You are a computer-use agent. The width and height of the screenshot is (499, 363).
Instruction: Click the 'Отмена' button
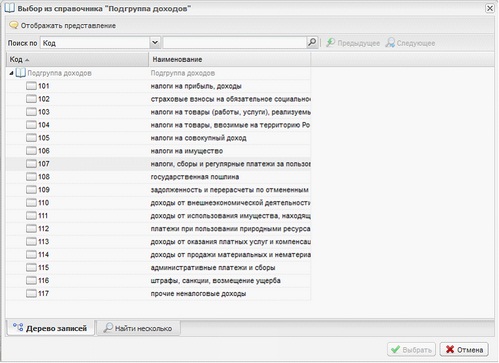point(464,349)
